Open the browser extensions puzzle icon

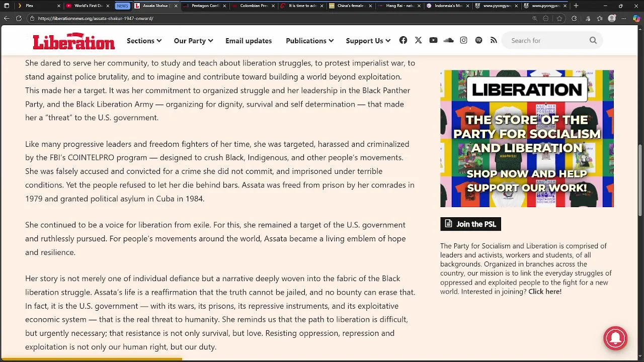[x=574, y=18]
